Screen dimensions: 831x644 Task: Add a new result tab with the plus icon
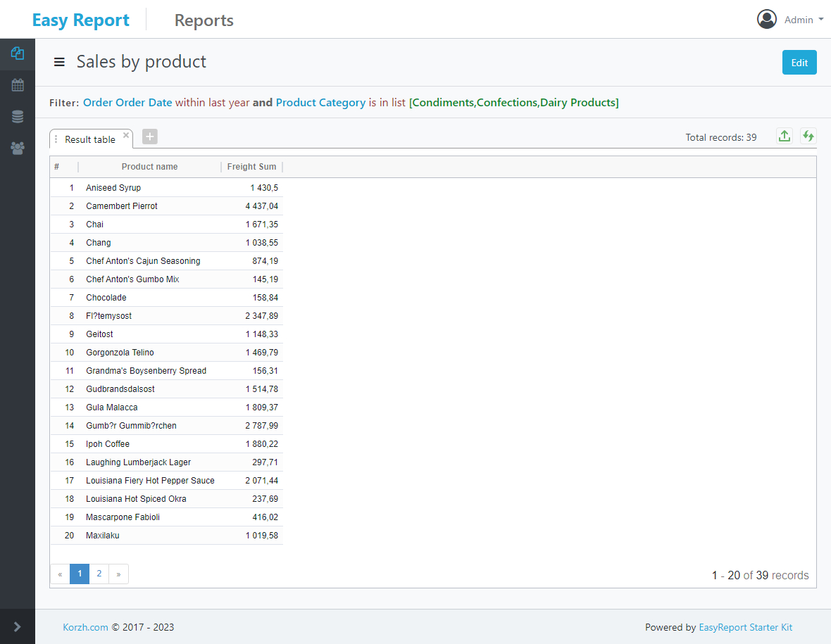click(149, 136)
